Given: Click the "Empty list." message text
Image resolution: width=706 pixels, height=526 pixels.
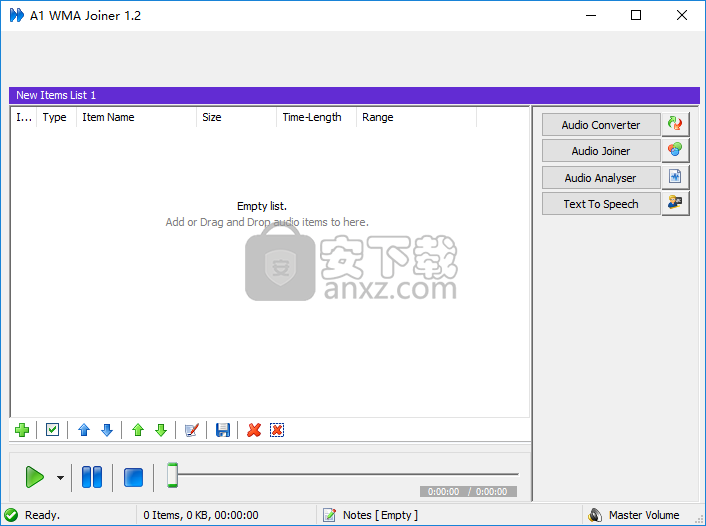Looking at the screenshot, I should 262,206.
